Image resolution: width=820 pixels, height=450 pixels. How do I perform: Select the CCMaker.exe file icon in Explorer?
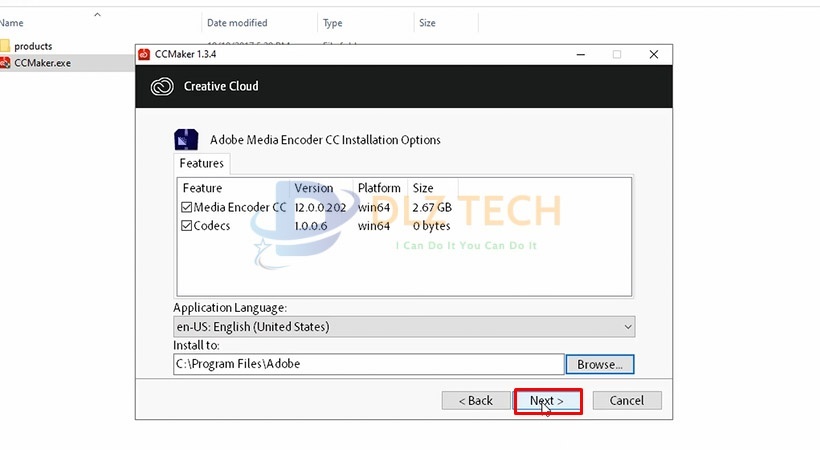(5, 63)
